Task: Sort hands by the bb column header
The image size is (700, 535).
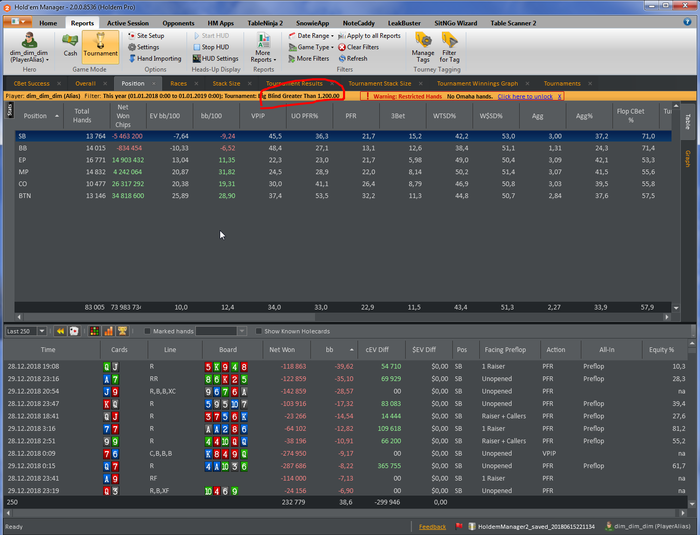Action: pyautogui.click(x=334, y=350)
